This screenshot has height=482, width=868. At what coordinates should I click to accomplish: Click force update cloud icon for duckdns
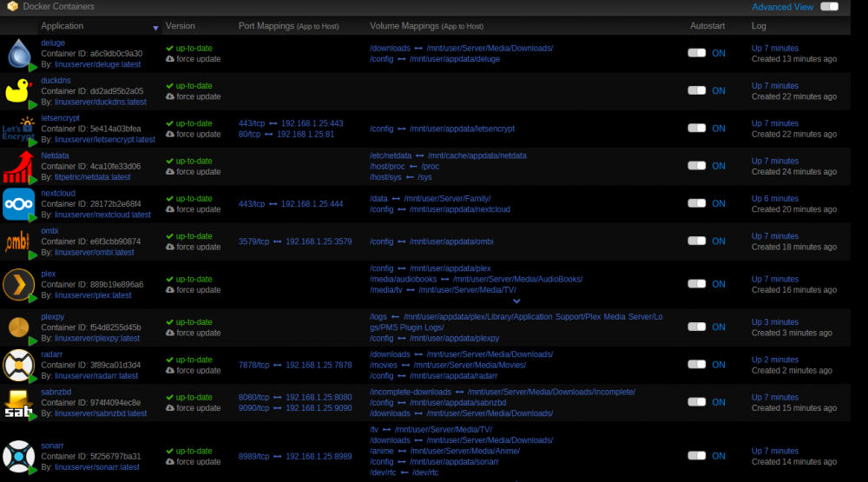(170, 96)
